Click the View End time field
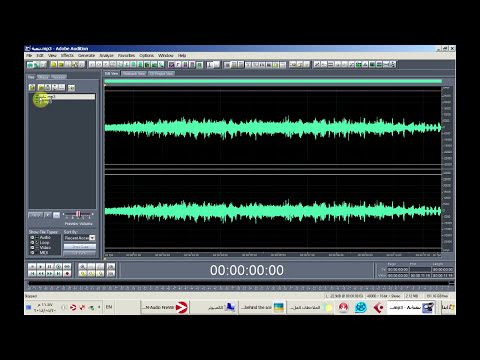 (x=420, y=275)
